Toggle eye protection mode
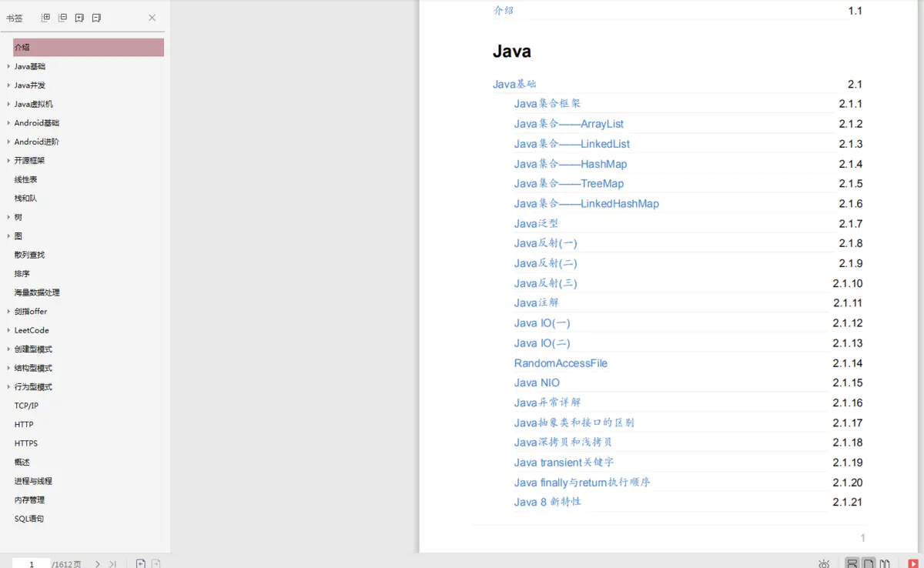The image size is (924, 568). click(x=824, y=564)
